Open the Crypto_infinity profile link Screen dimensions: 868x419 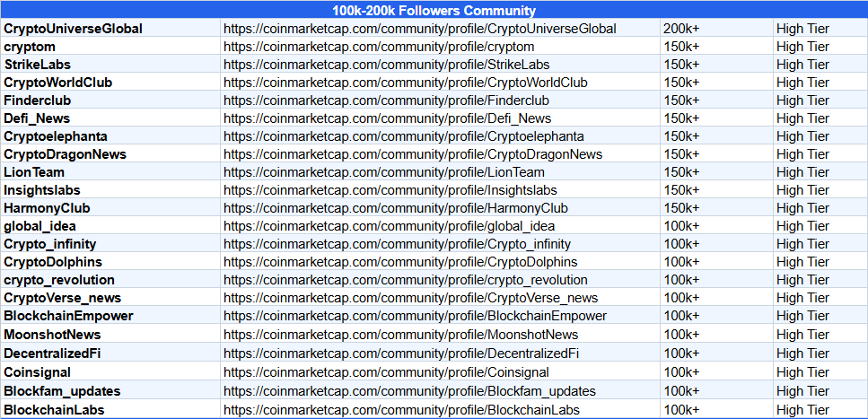[397, 244]
